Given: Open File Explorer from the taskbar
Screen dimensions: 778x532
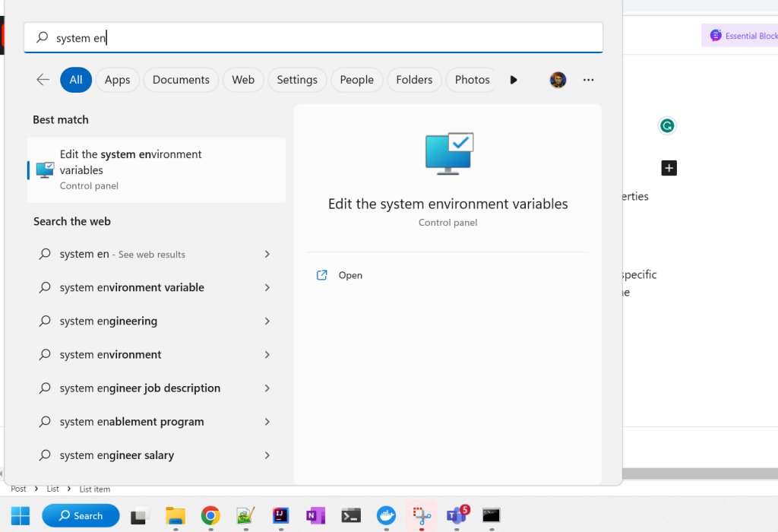Looking at the screenshot, I should click(176, 515).
